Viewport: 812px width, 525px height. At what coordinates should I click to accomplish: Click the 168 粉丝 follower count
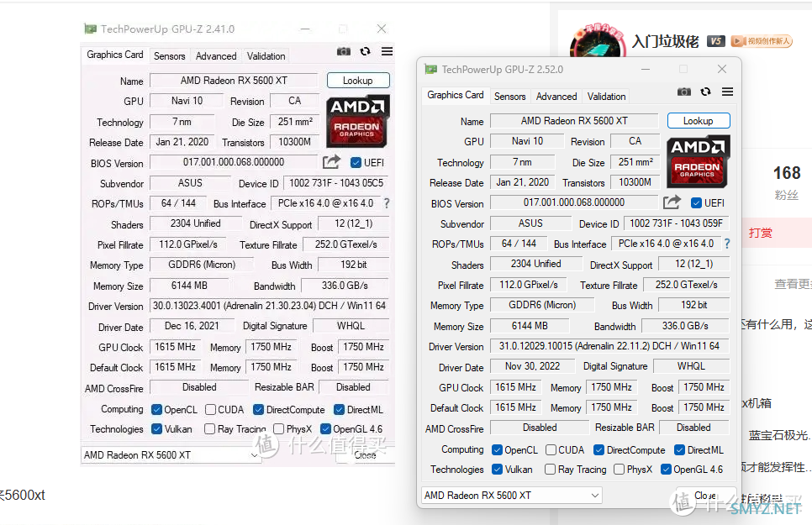point(787,182)
